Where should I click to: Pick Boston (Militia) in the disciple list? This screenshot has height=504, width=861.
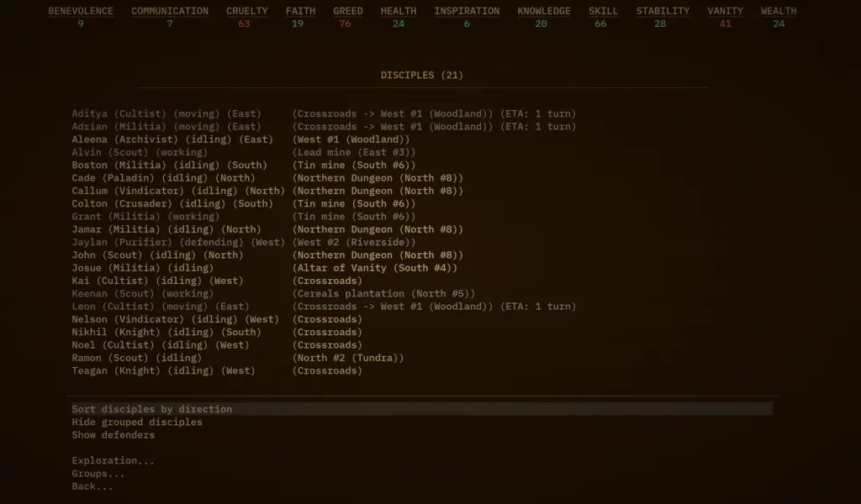click(x=244, y=165)
